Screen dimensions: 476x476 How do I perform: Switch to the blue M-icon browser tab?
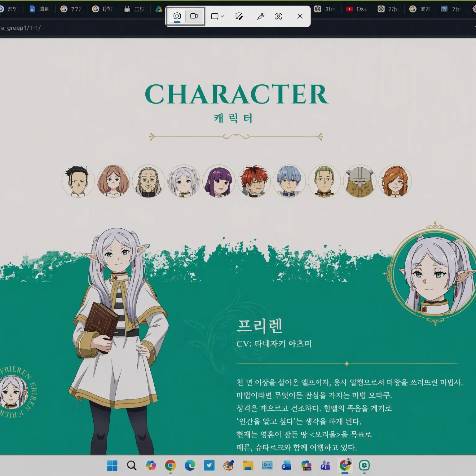[x=451, y=9]
